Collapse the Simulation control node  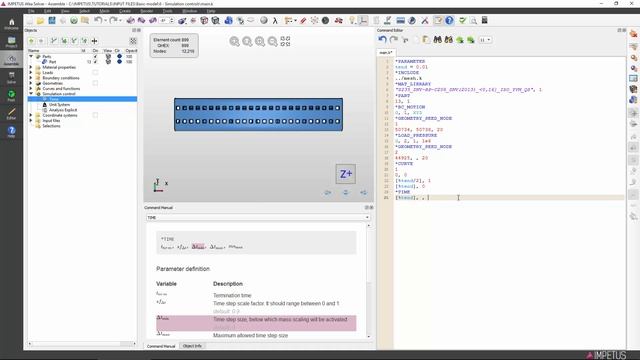pyautogui.click(x=31, y=93)
